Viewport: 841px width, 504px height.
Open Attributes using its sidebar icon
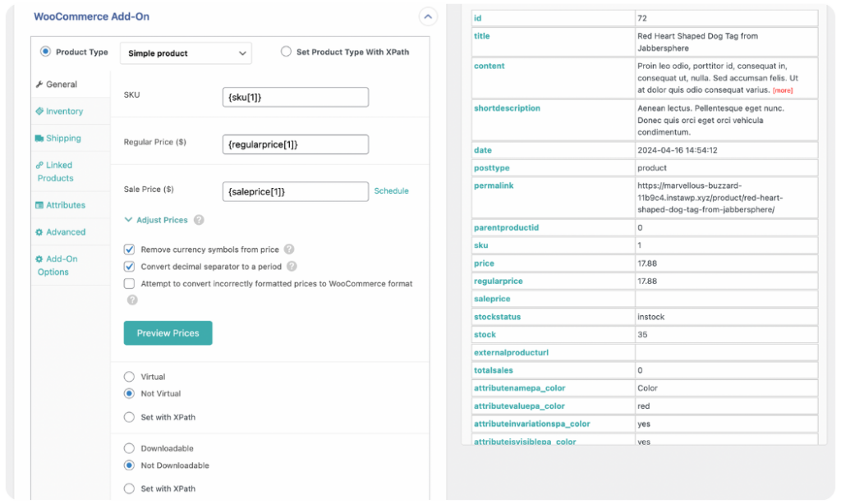tap(38, 204)
